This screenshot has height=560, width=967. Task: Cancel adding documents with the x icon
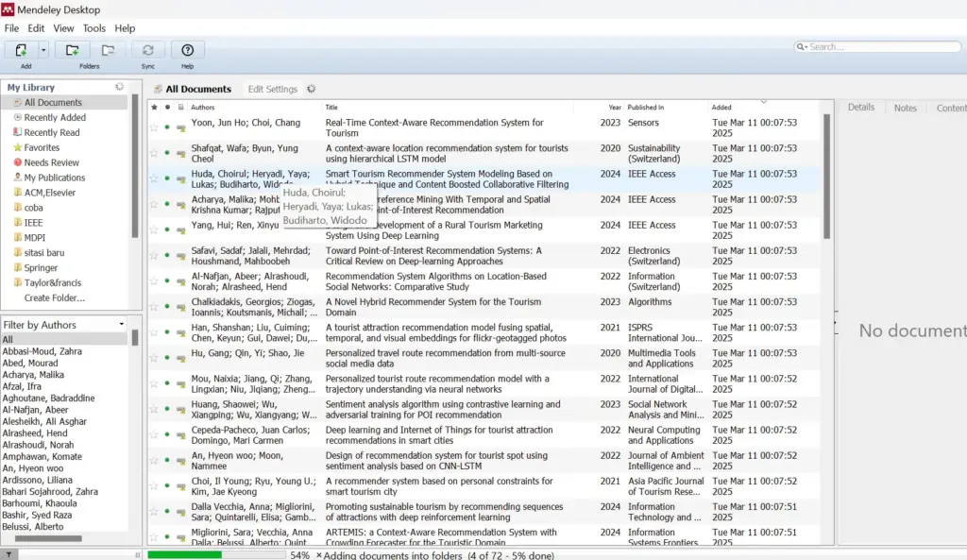coord(319,555)
